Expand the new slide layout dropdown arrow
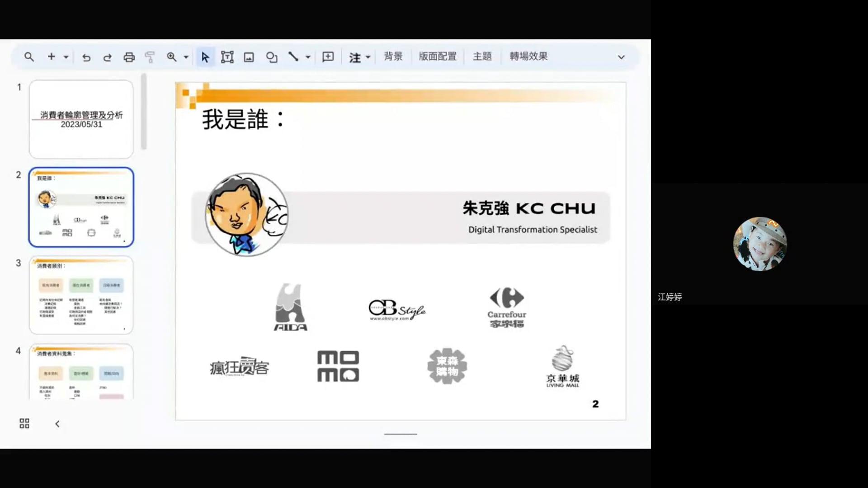 click(66, 57)
